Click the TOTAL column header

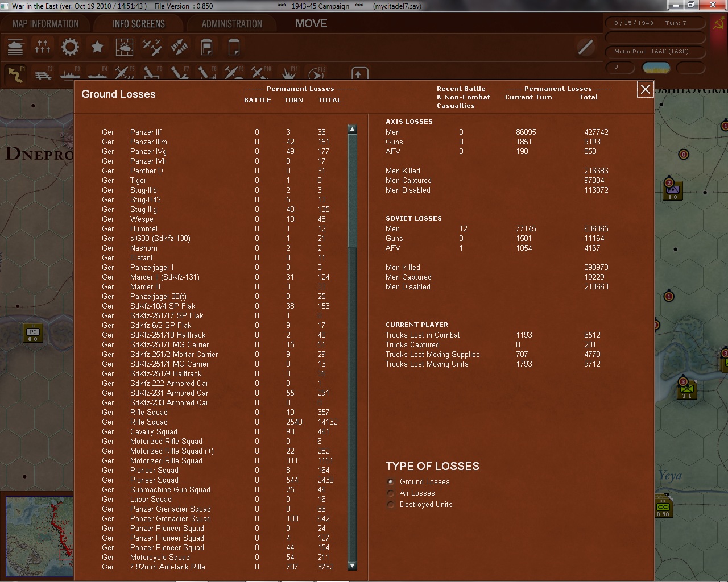329,100
